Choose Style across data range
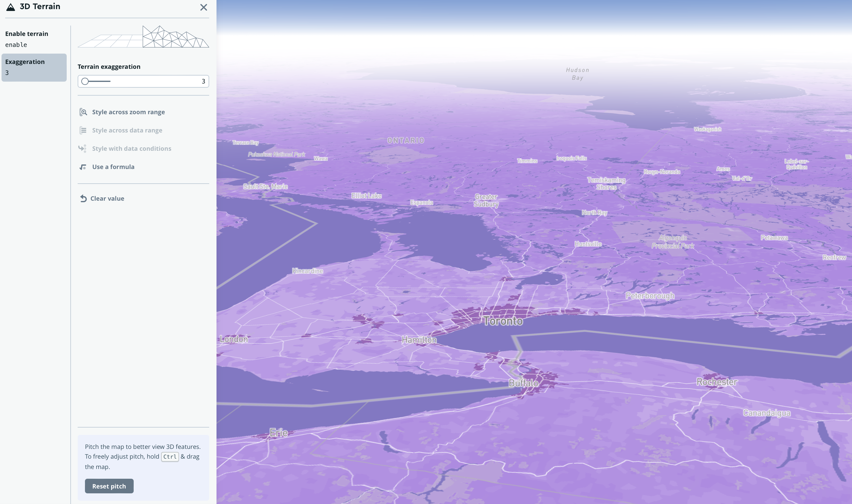This screenshot has height=504, width=852. point(127,130)
